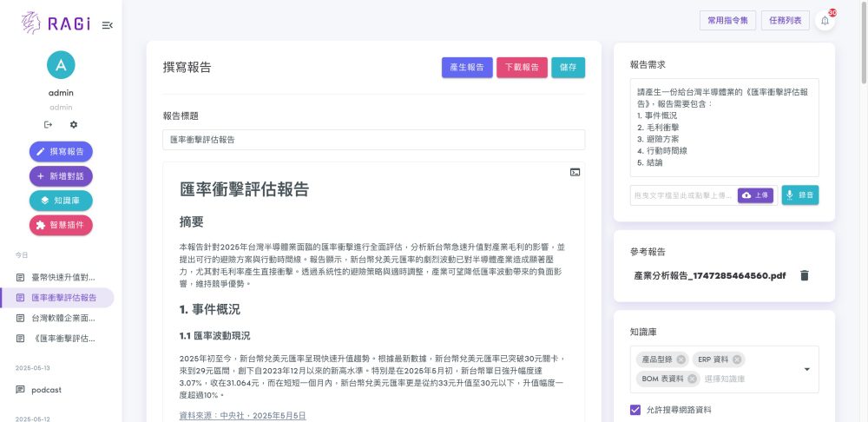Collapse the sidebar with the menu toggle icon
Viewport: 868px width, 422px height.
pyautogui.click(x=107, y=25)
